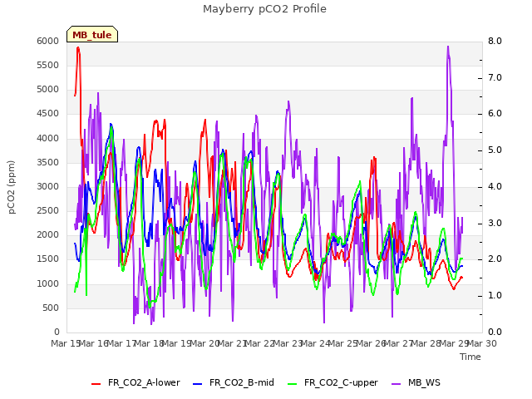Click the 1.0 tick on right axis
The width and height of the screenshot is (532, 399).
495,296
